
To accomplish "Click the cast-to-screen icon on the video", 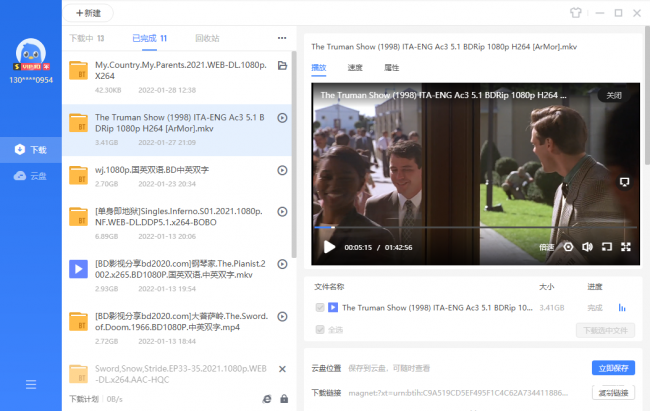I will tap(624, 182).
